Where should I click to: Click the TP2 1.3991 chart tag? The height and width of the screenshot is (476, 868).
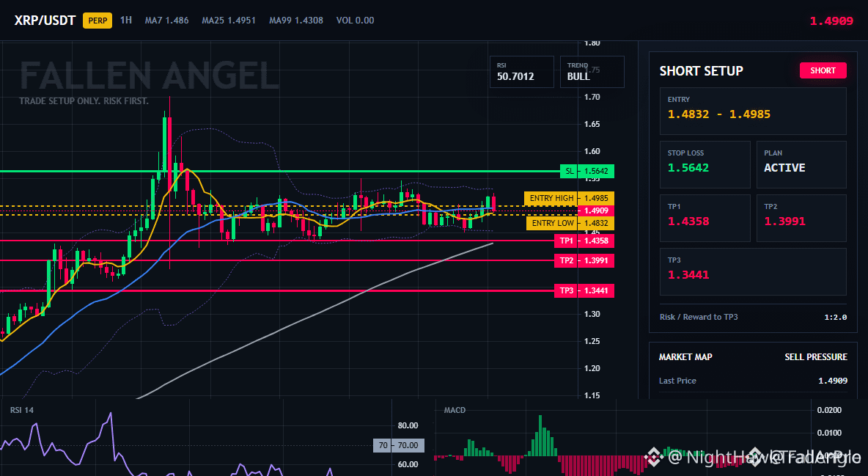coord(584,260)
